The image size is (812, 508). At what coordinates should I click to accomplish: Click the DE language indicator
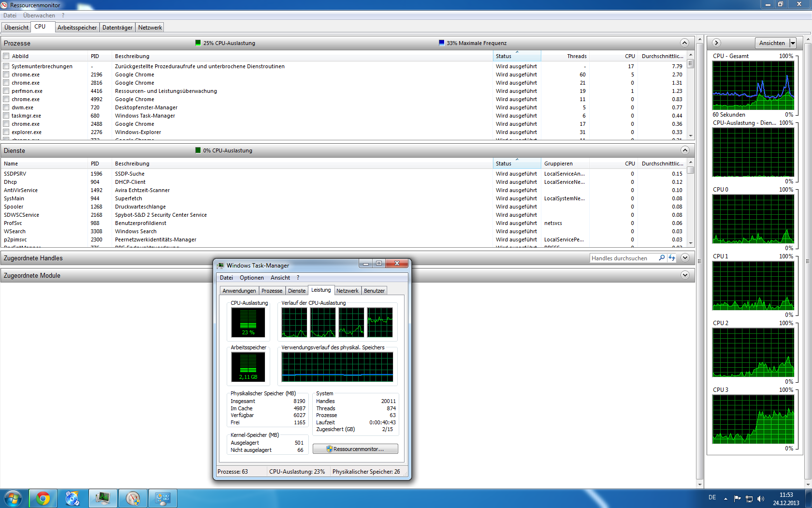coord(712,497)
